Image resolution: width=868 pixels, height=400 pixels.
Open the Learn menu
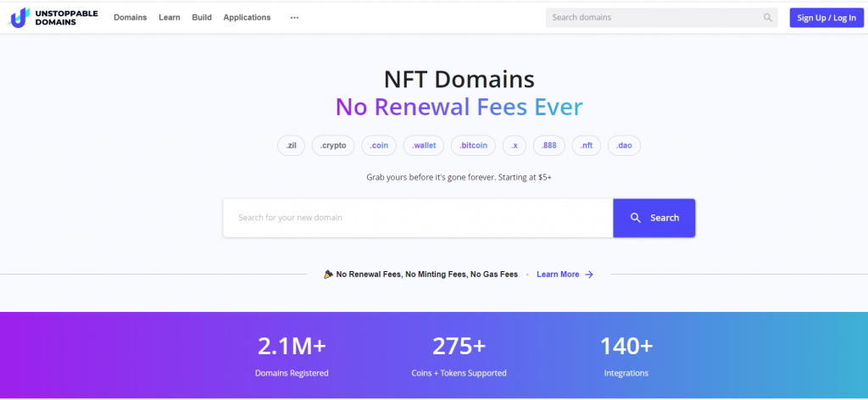[x=170, y=18]
